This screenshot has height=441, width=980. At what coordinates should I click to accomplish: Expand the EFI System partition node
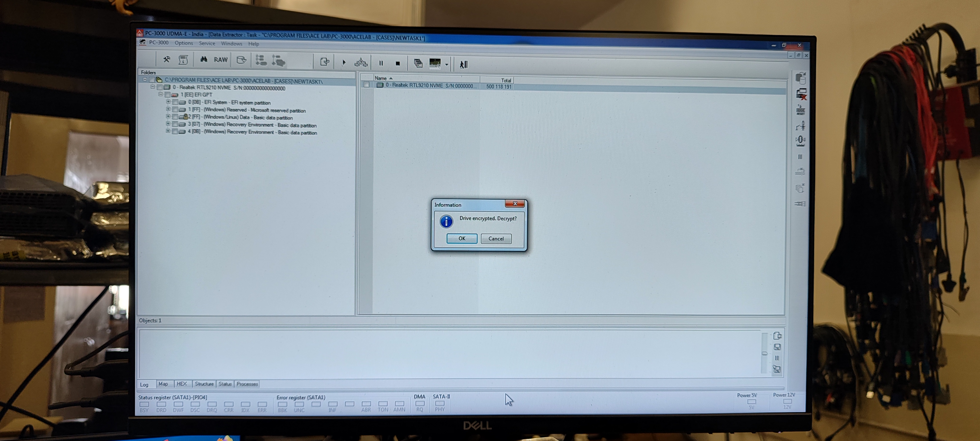168,102
